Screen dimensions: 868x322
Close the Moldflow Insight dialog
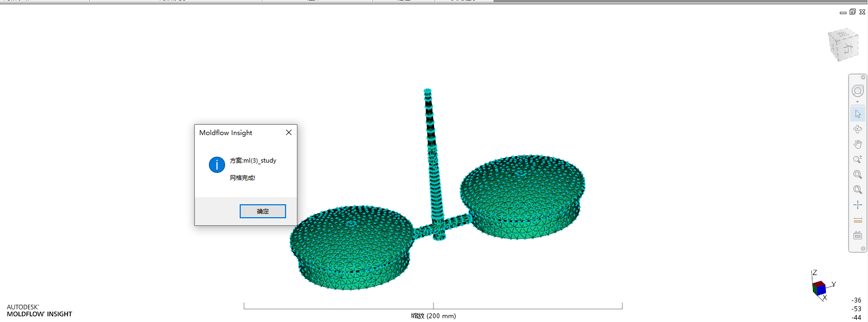[289, 132]
